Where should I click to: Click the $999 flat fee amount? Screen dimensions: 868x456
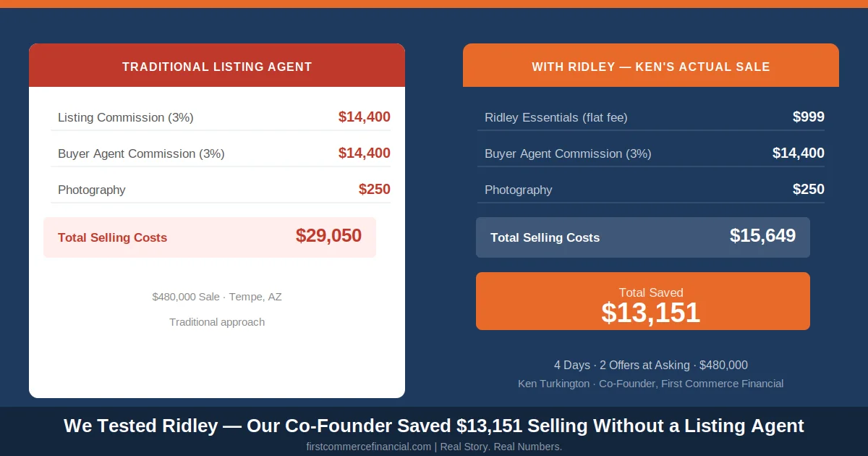(808, 117)
